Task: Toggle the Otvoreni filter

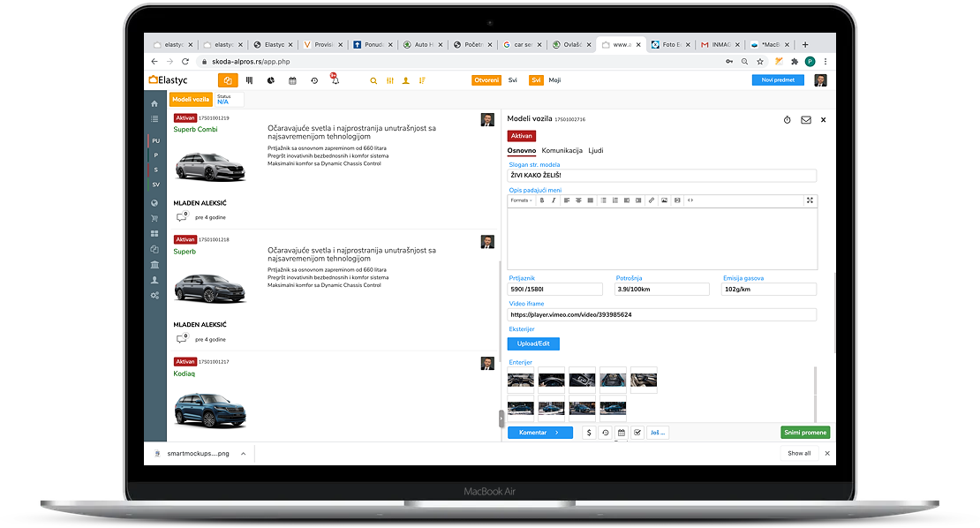Action: pos(486,80)
